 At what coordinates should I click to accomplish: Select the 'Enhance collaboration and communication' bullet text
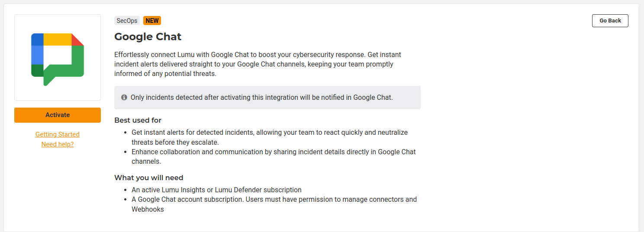click(x=274, y=156)
